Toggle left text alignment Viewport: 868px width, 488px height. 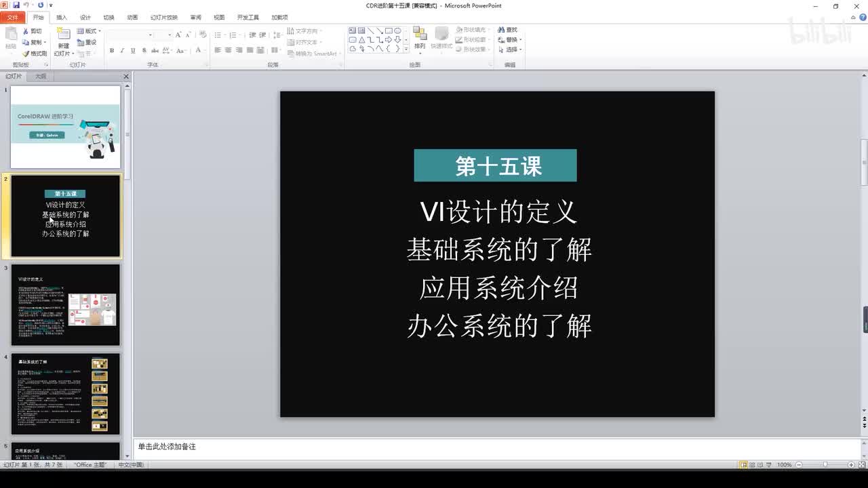[x=218, y=50]
